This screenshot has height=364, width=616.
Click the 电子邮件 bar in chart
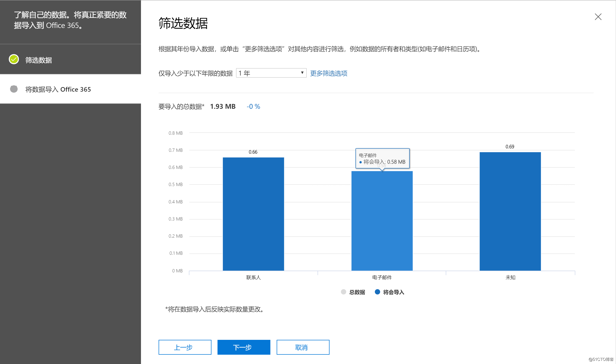[x=382, y=221]
